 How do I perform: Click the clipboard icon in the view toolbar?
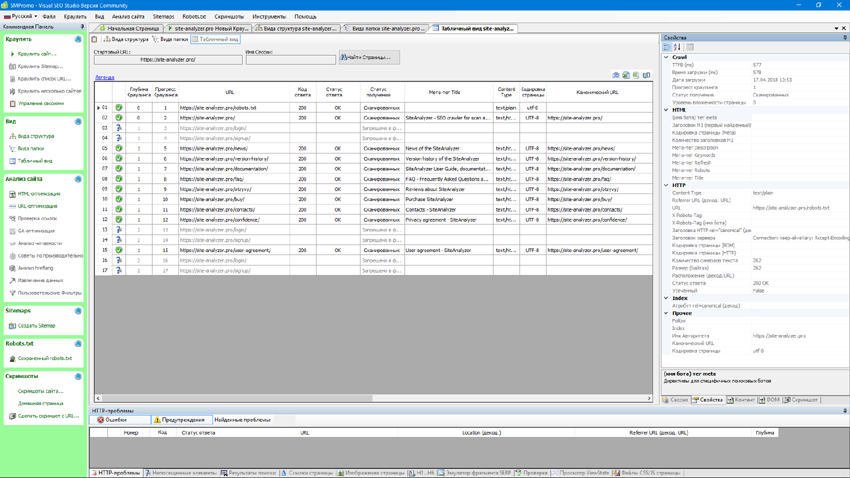coord(94,39)
